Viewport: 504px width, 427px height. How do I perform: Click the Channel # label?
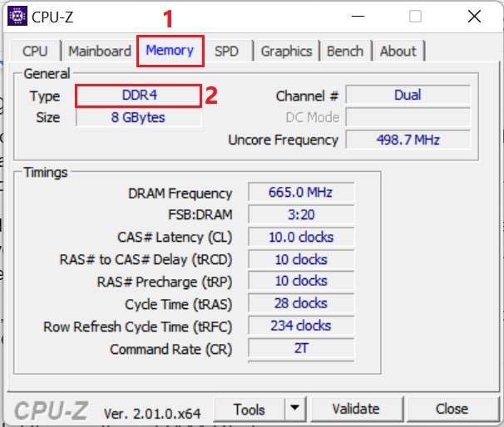click(x=307, y=96)
